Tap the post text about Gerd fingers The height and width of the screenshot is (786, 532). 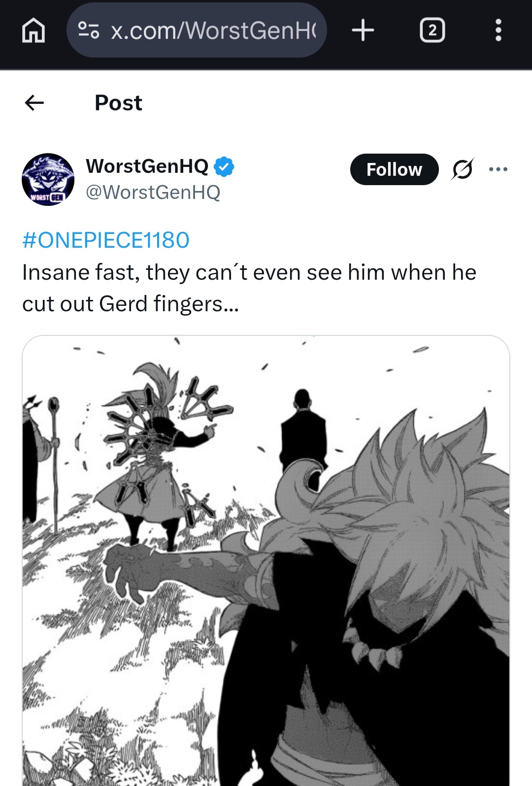[249, 288]
